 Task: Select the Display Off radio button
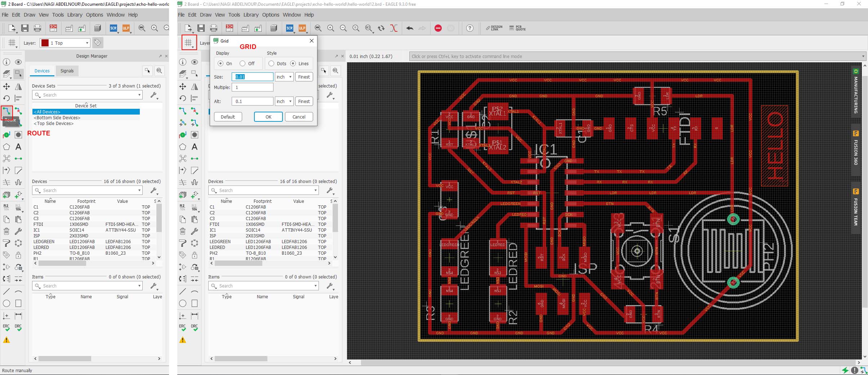242,63
